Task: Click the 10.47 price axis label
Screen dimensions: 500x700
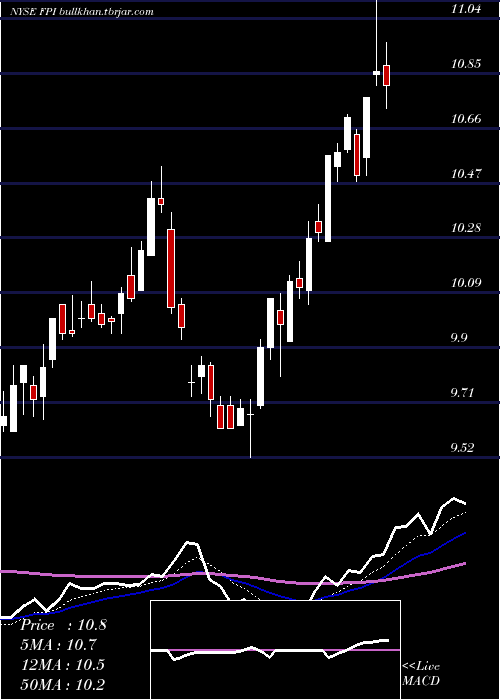Action: (466, 174)
